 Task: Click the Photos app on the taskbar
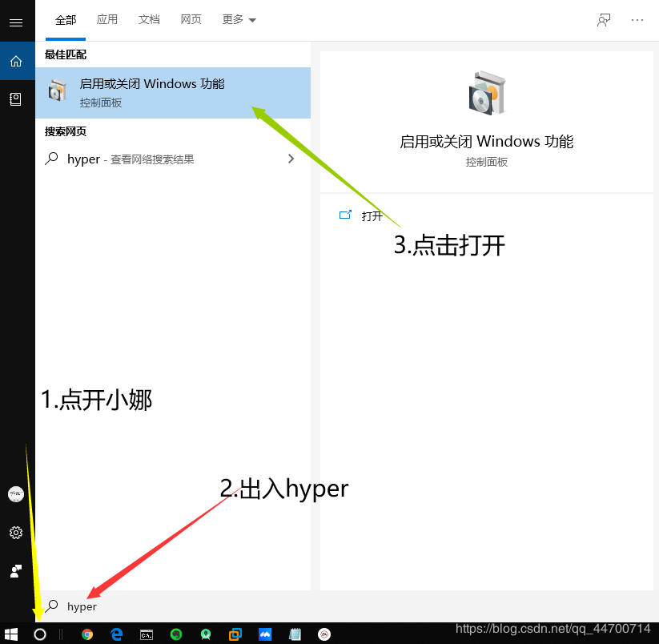264,634
